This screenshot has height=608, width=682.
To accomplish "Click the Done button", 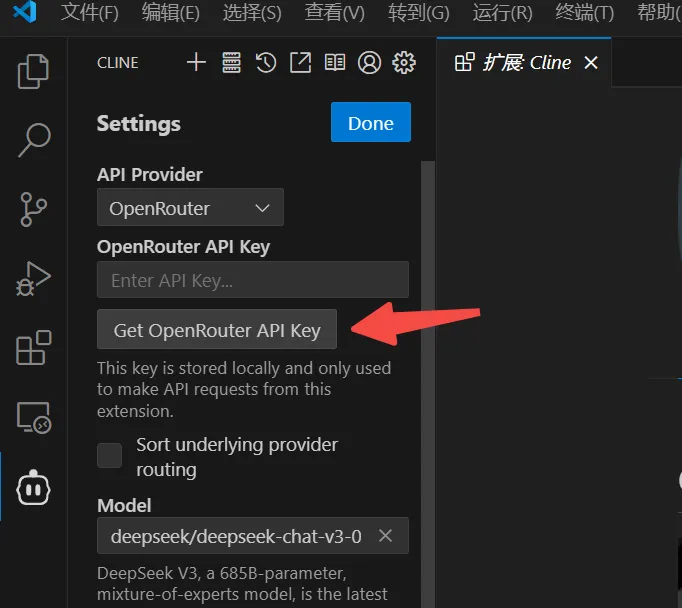I will click(371, 122).
